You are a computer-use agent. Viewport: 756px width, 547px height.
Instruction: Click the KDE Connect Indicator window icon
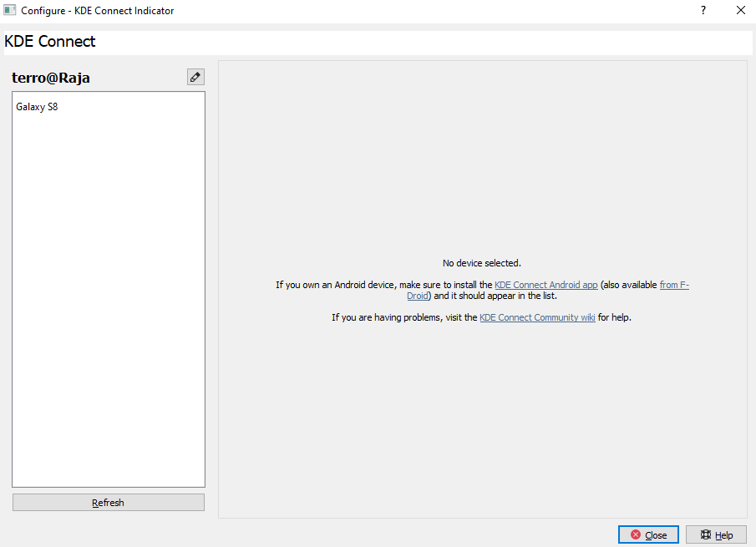[x=10, y=10]
